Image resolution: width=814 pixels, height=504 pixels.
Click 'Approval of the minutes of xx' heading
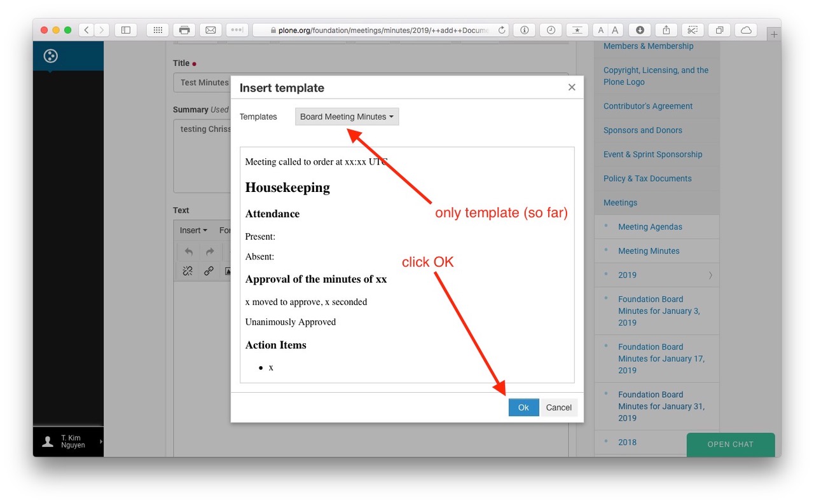316,279
